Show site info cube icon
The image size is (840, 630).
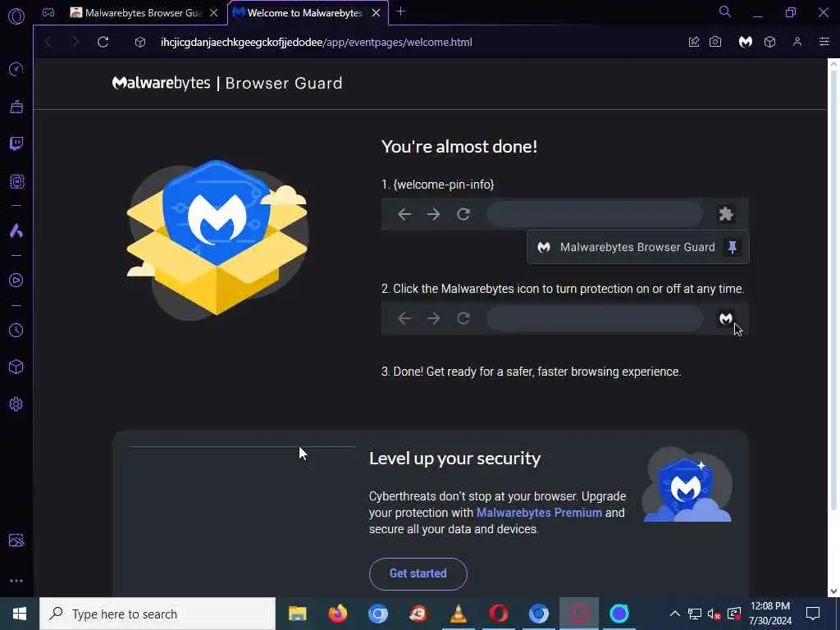click(140, 43)
